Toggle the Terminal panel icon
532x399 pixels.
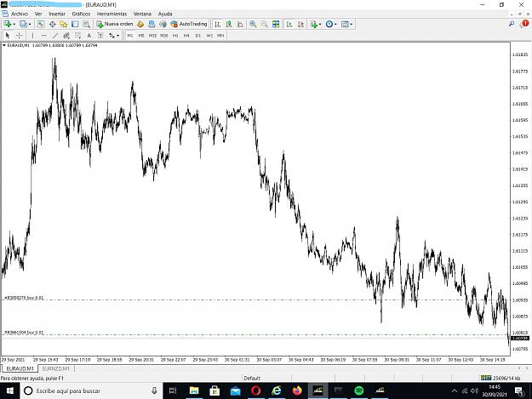coord(75,24)
